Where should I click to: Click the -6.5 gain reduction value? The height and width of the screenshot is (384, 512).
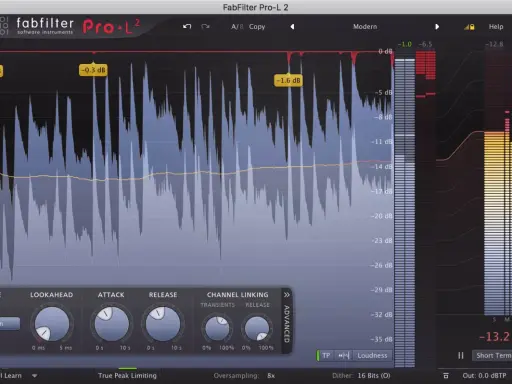pos(425,44)
